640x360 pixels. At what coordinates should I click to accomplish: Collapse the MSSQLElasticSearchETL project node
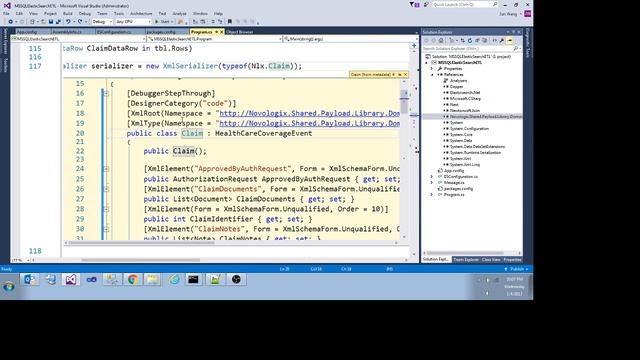point(427,63)
